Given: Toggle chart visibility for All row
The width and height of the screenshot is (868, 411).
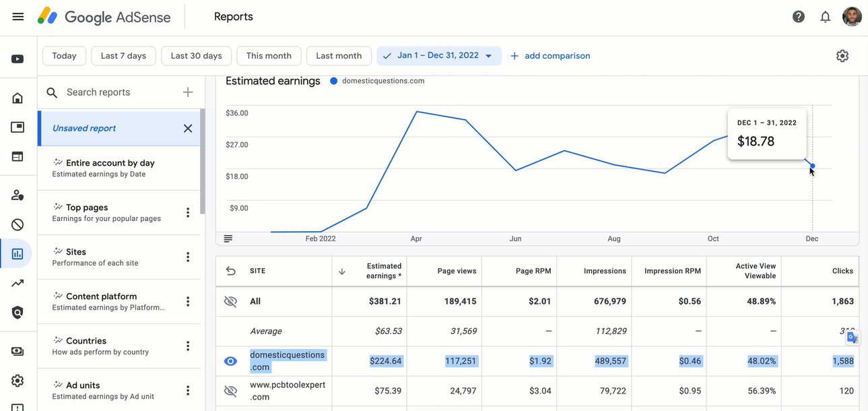Looking at the screenshot, I should 230,302.
